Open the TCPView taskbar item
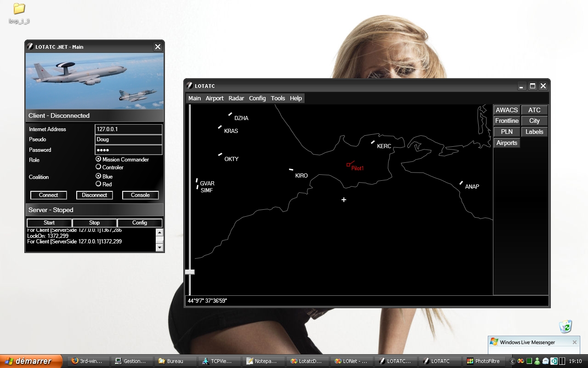Viewport: 588px width, 368px height. coord(218,361)
